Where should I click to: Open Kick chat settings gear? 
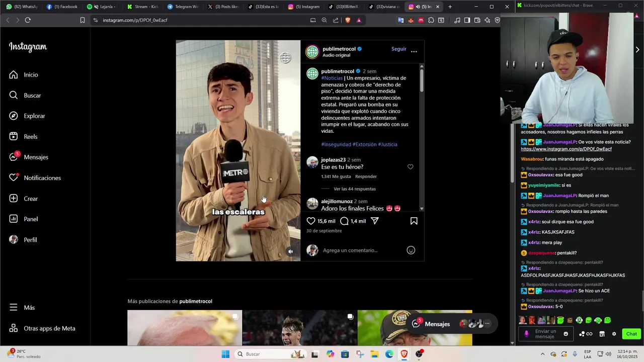pyautogui.click(x=614, y=334)
